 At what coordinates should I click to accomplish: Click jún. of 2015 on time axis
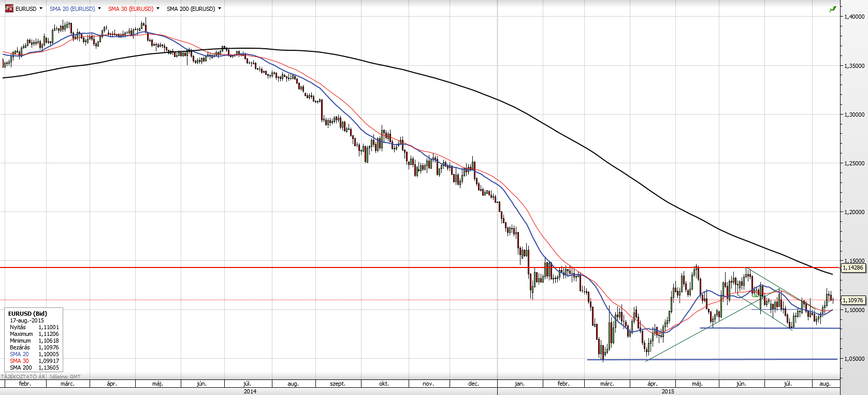tap(742, 384)
